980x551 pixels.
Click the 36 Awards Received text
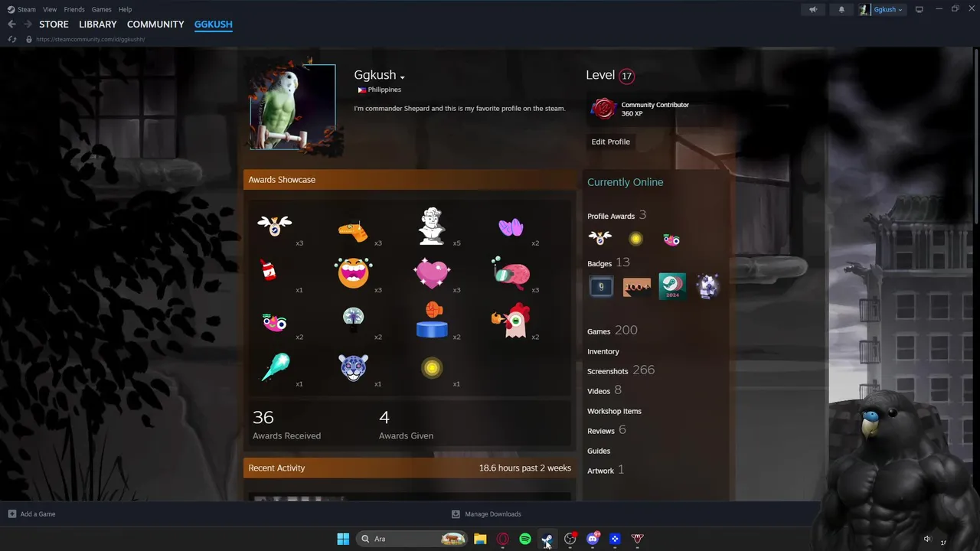(x=286, y=425)
